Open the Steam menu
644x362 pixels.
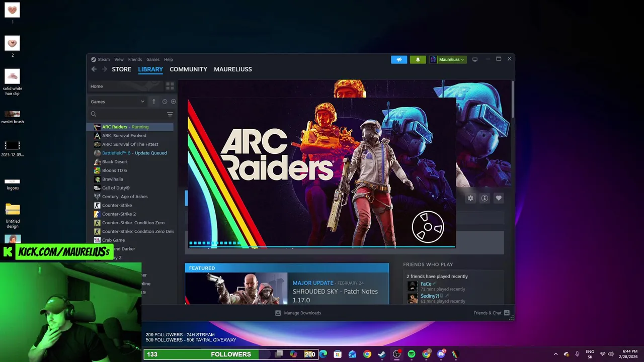[x=101, y=59]
